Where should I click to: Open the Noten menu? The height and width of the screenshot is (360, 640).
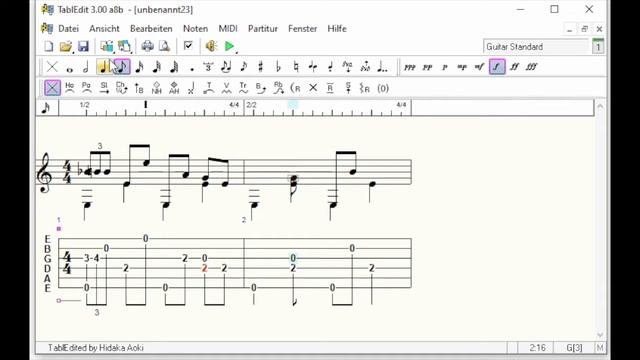pyautogui.click(x=195, y=29)
